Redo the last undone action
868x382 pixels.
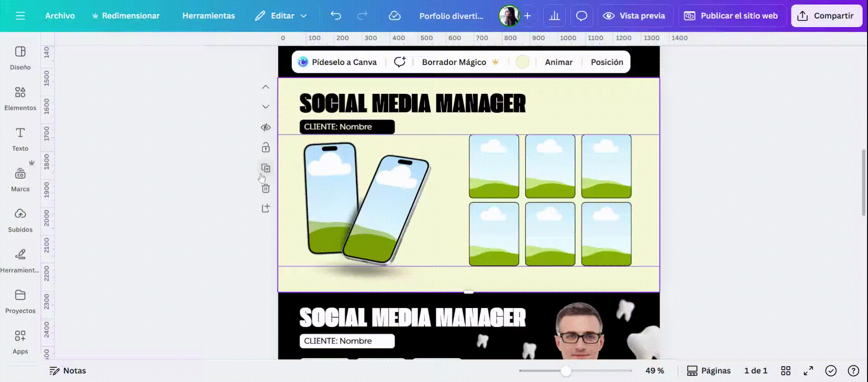pyautogui.click(x=362, y=16)
